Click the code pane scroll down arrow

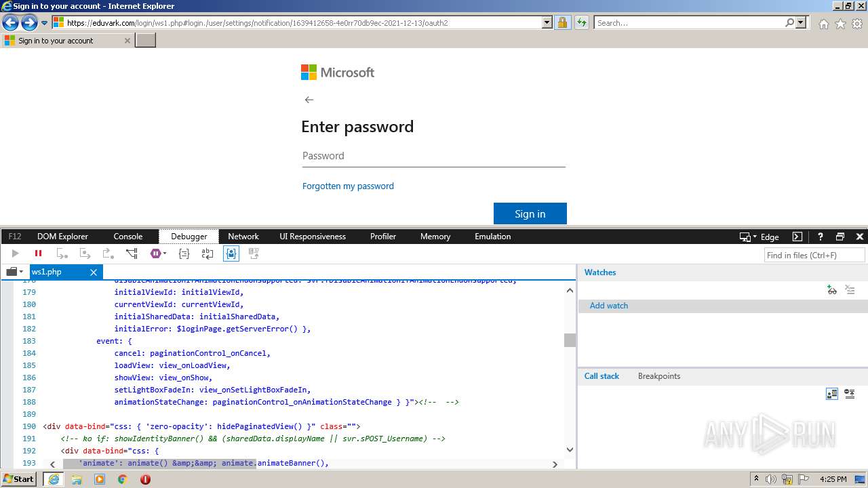(x=570, y=449)
